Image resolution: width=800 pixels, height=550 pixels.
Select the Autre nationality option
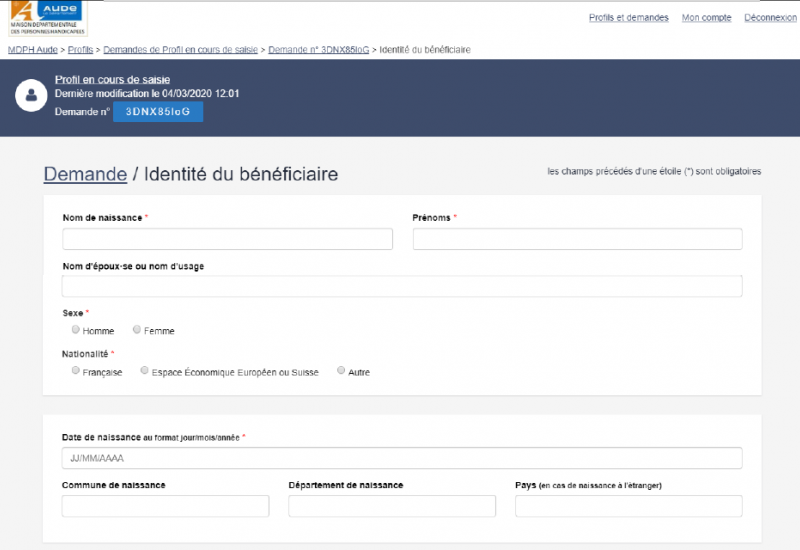pos(341,371)
